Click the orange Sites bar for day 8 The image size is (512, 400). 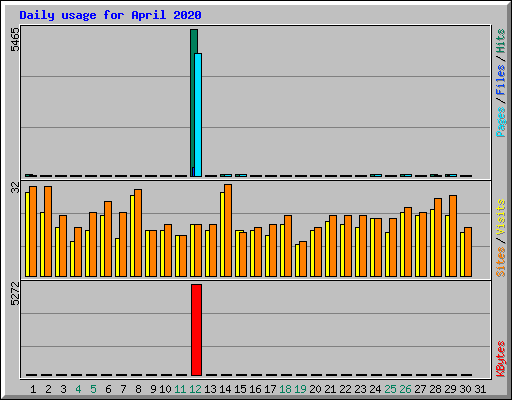[x=138, y=233]
